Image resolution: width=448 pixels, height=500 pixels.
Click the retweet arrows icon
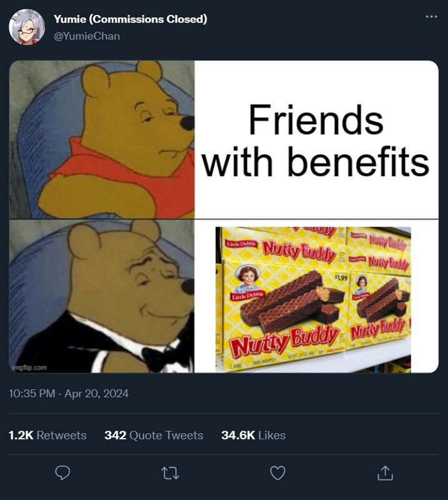point(170,473)
